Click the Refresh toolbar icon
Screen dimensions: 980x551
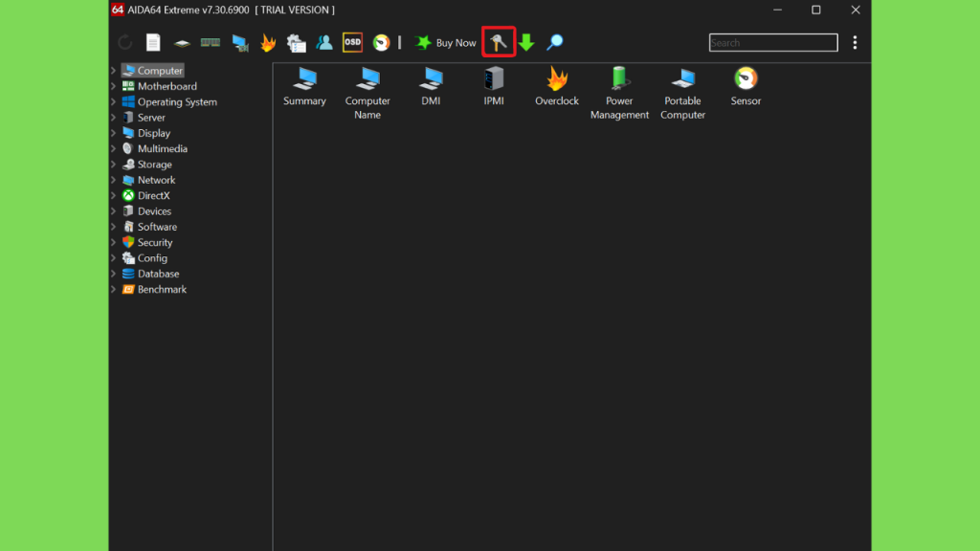(125, 42)
